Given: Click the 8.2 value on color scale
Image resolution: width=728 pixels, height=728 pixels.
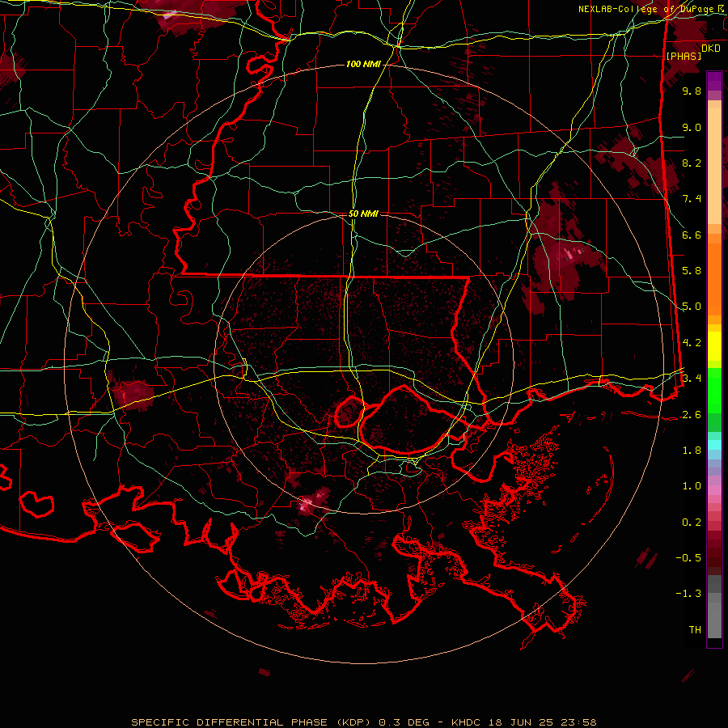Looking at the screenshot, I should pos(692,163).
